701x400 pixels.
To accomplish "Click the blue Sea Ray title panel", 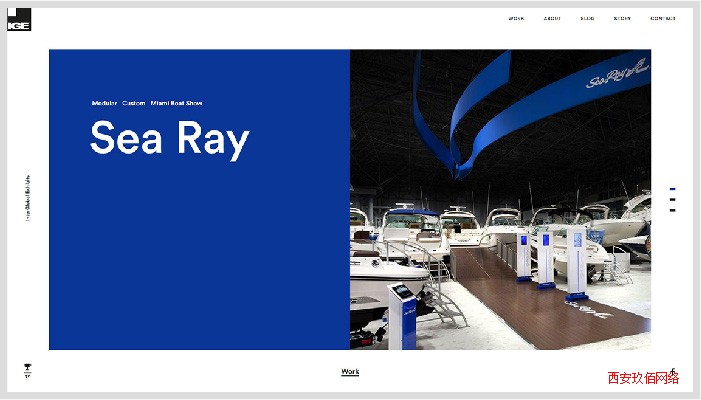I will coord(199,260).
